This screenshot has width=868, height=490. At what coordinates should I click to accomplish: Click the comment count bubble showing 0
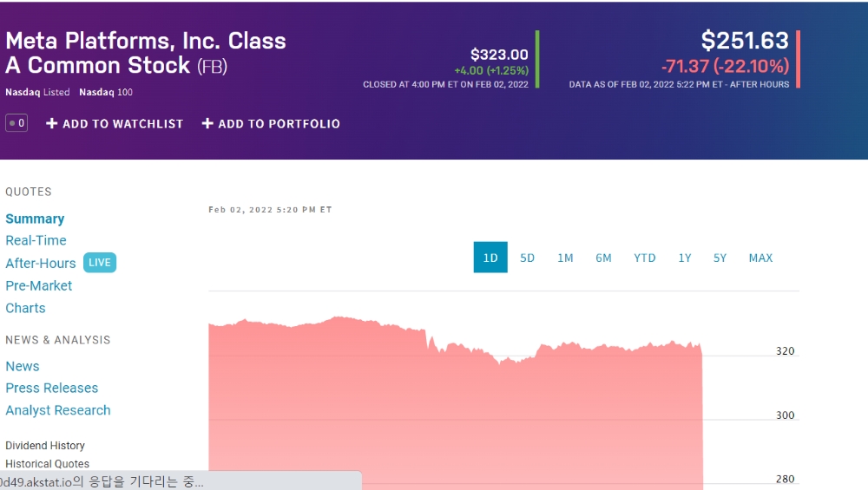coord(16,123)
